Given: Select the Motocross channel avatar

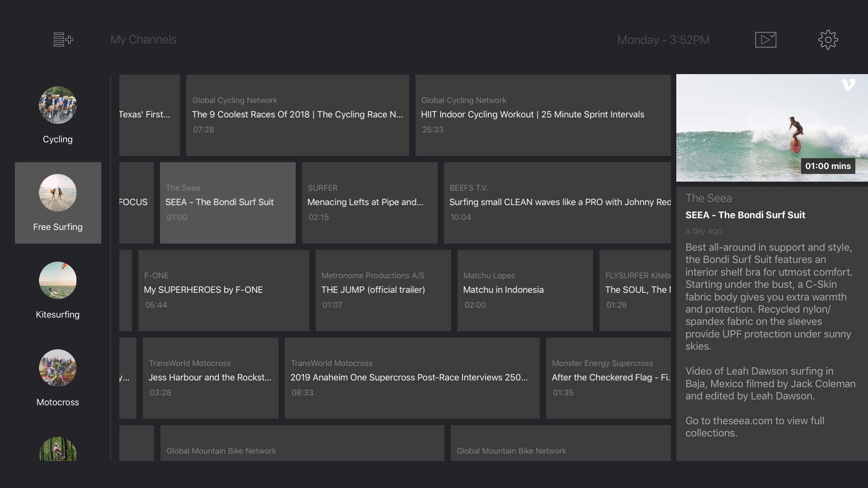Looking at the screenshot, I should 57,368.
